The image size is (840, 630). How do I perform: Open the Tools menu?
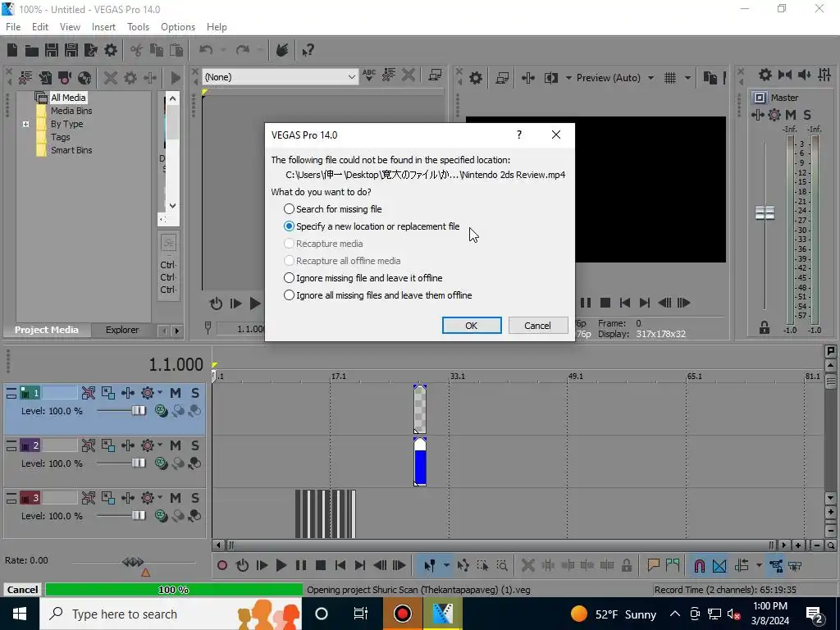(x=138, y=27)
